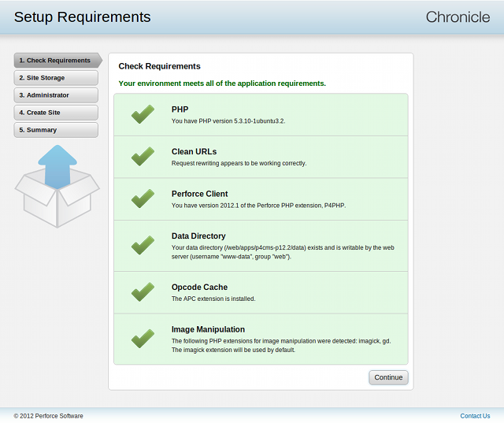The height and width of the screenshot is (423, 504).
Task: Switch to the Create Site step
Action: click(55, 113)
